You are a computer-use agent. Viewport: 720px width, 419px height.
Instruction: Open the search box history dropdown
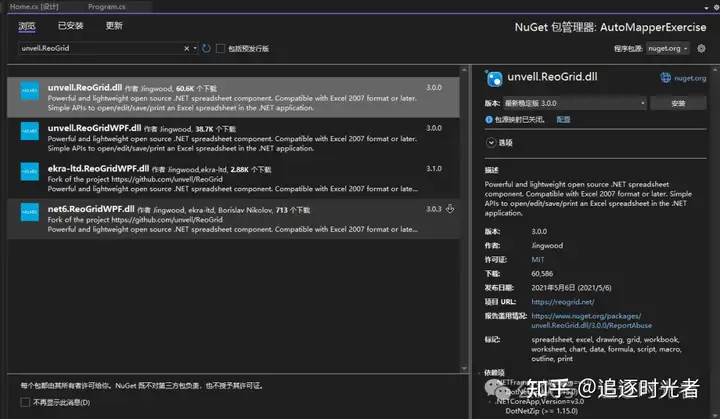click(195, 48)
